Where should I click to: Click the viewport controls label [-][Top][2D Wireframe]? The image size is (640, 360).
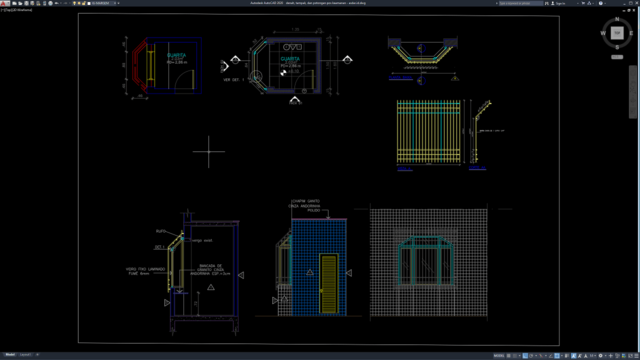click(16, 10)
